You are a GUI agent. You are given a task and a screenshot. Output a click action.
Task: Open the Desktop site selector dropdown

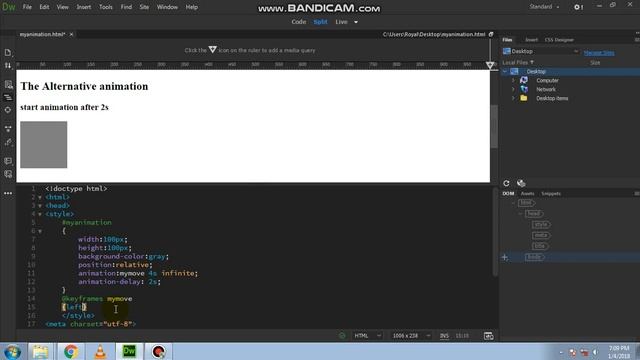click(x=541, y=51)
